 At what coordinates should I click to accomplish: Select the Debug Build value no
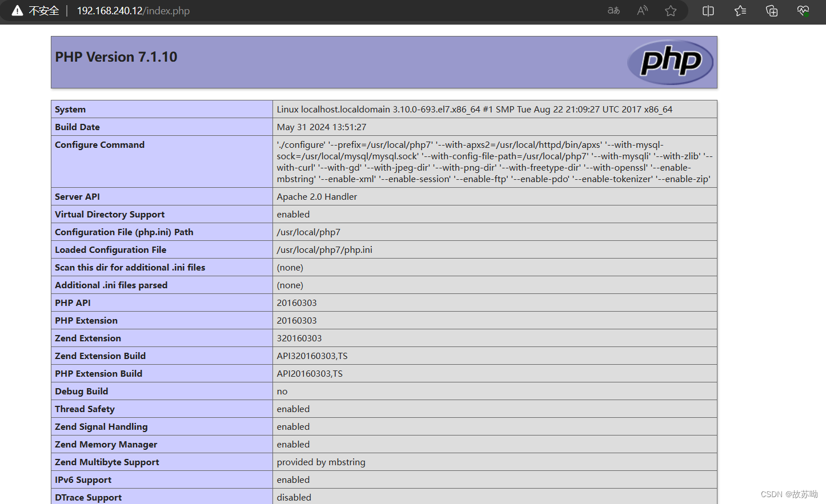[x=282, y=392]
